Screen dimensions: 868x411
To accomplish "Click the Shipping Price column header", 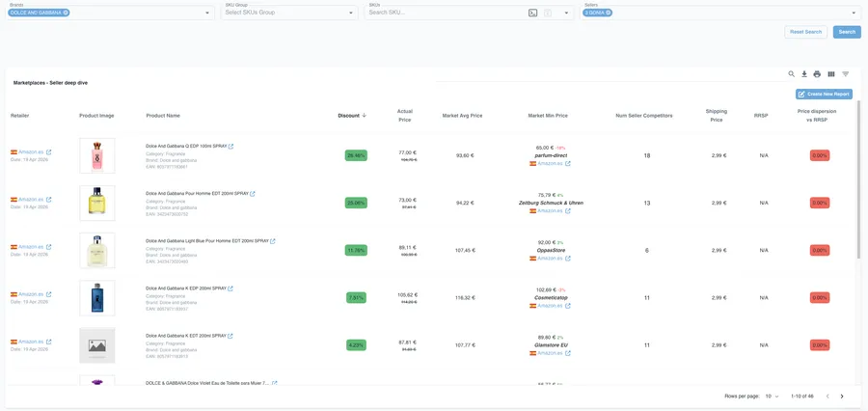I will pyautogui.click(x=717, y=115).
